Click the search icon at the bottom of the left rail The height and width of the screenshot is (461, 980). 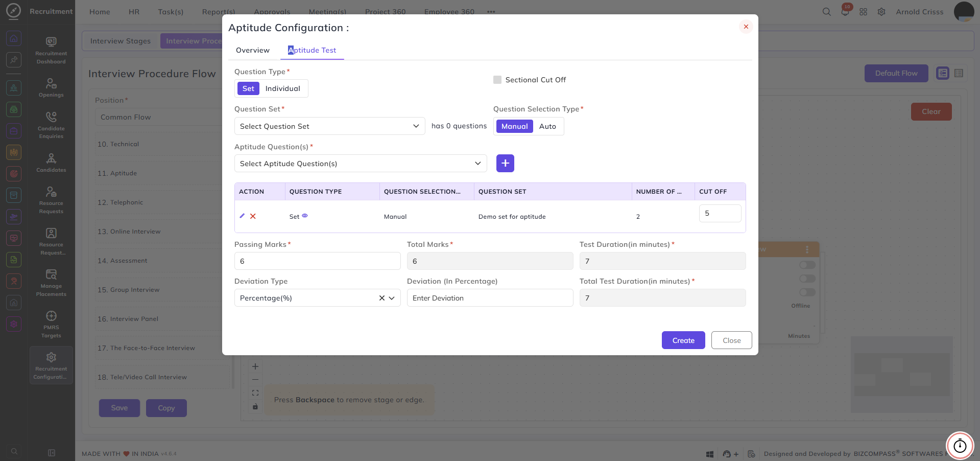click(14, 451)
